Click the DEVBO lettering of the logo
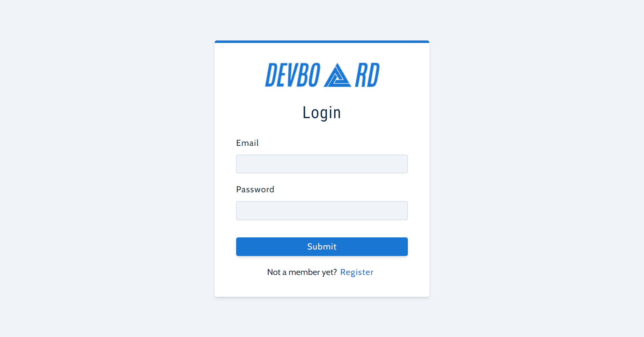The image size is (644, 337). point(293,75)
